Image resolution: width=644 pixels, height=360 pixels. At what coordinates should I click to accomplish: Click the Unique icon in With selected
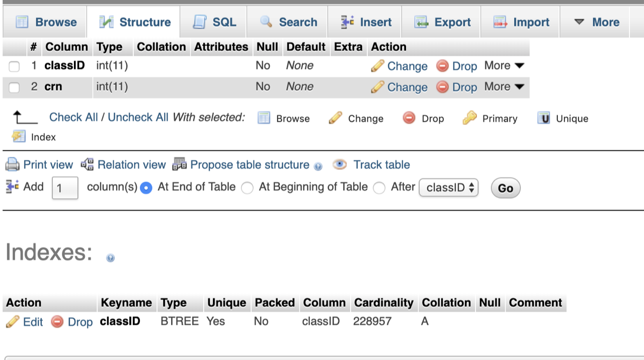tap(543, 118)
